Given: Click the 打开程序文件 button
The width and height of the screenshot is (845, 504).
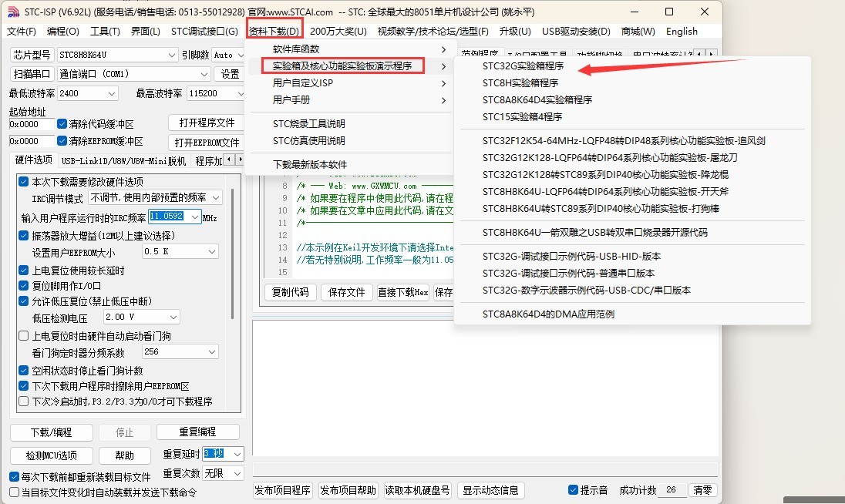Looking at the screenshot, I should coord(207,123).
